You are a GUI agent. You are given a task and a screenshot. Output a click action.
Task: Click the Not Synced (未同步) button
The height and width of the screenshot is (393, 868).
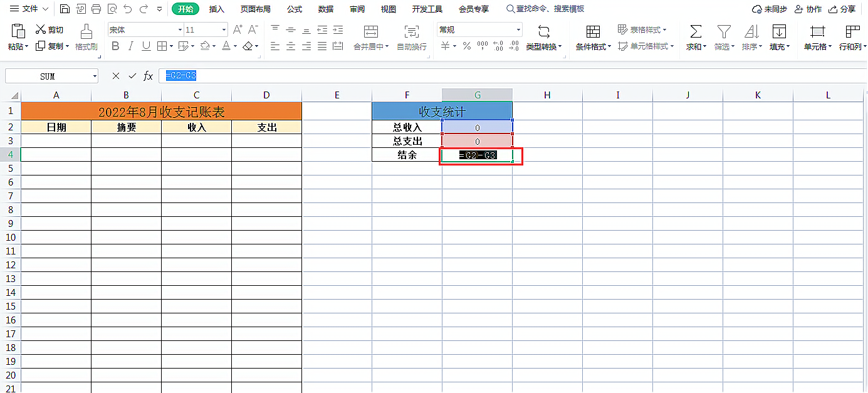tap(770, 9)
